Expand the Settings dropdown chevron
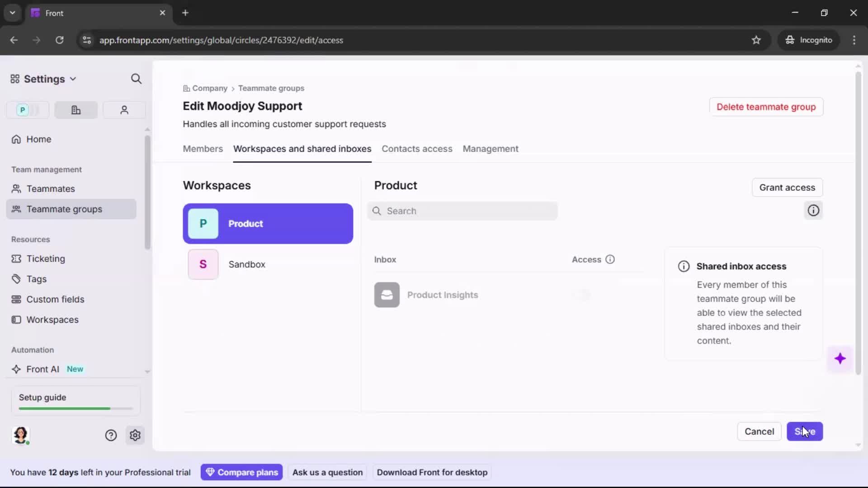Image resolution: width=868 pixels, height=488 pixels. click(73, 79)
